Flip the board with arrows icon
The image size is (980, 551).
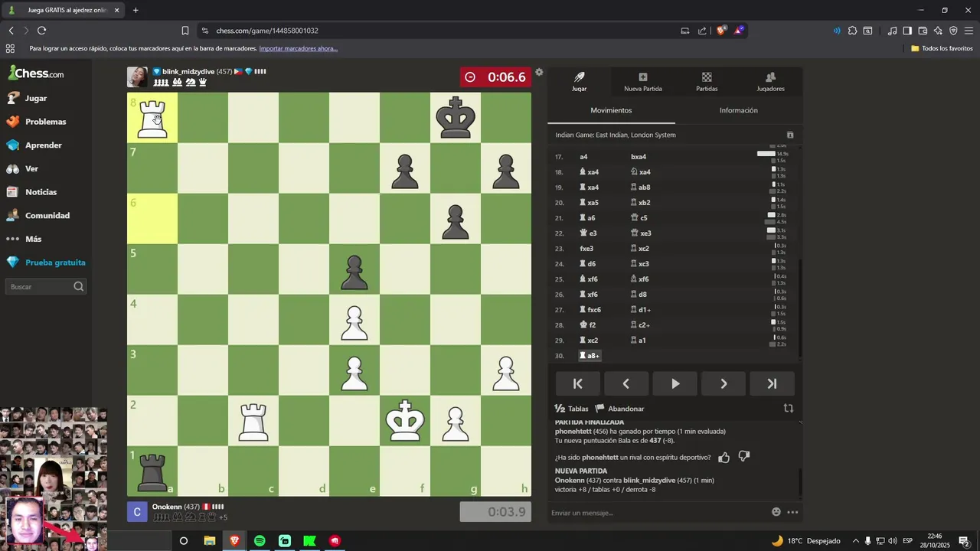[788, 409]
